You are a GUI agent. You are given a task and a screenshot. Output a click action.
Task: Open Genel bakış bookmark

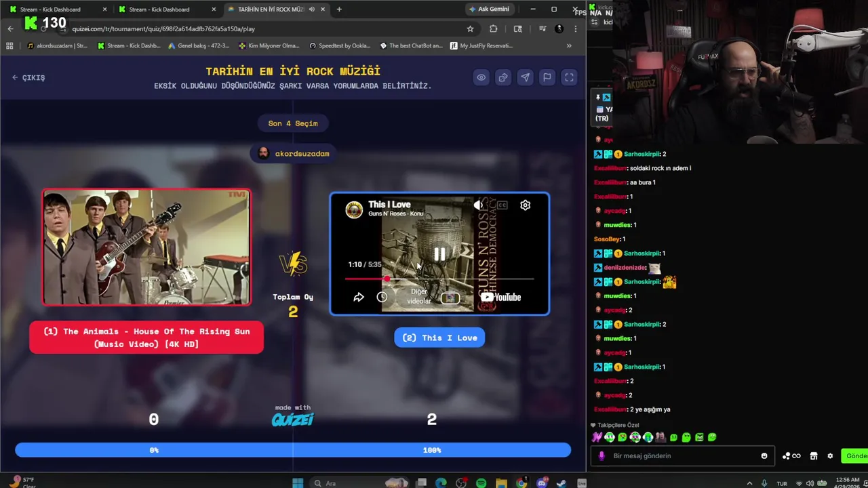pyautogui.click(x=199, y=45)
